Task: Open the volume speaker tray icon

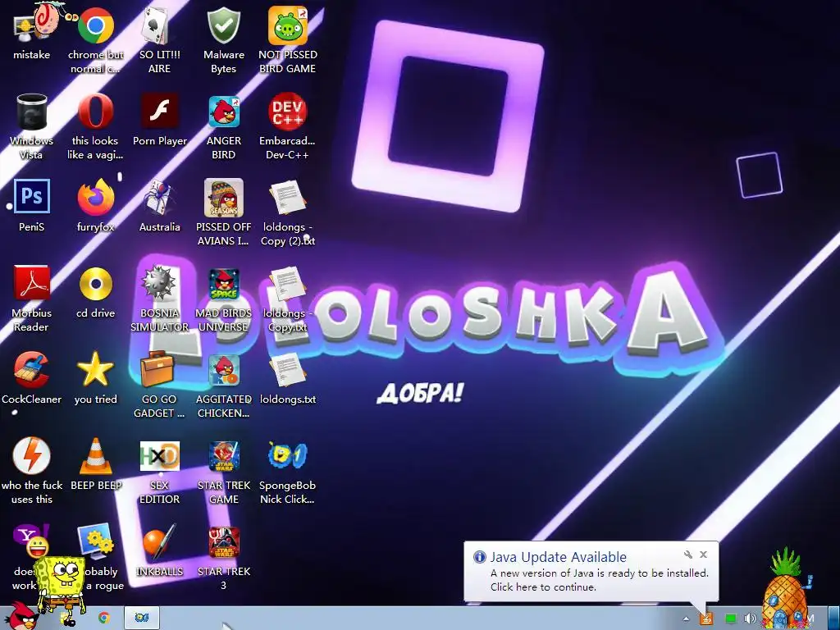Action: click(x=750, y=619)
